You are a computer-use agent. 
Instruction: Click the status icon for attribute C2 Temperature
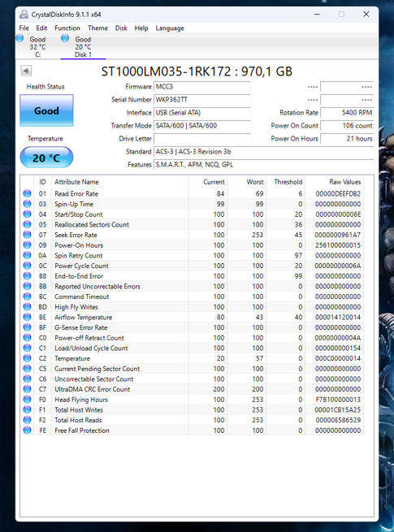coord(27,358)
